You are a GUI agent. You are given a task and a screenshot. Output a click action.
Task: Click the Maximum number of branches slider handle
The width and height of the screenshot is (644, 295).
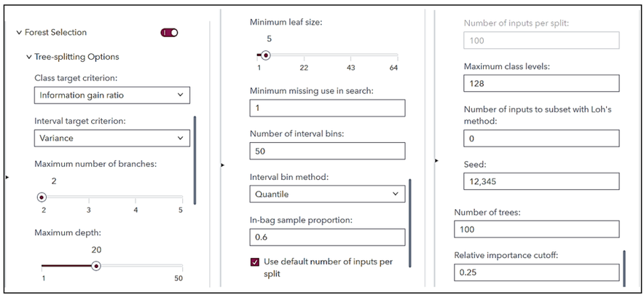[x=42, y=197]
